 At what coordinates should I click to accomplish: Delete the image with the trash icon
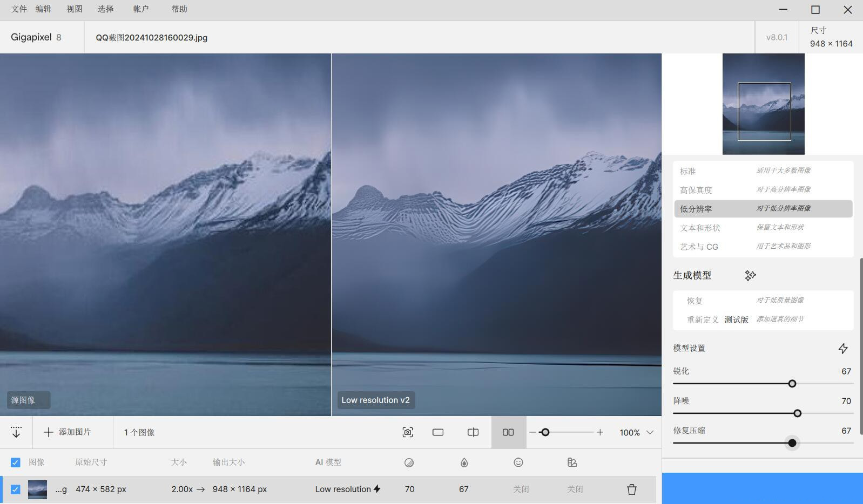click(631, 489)
